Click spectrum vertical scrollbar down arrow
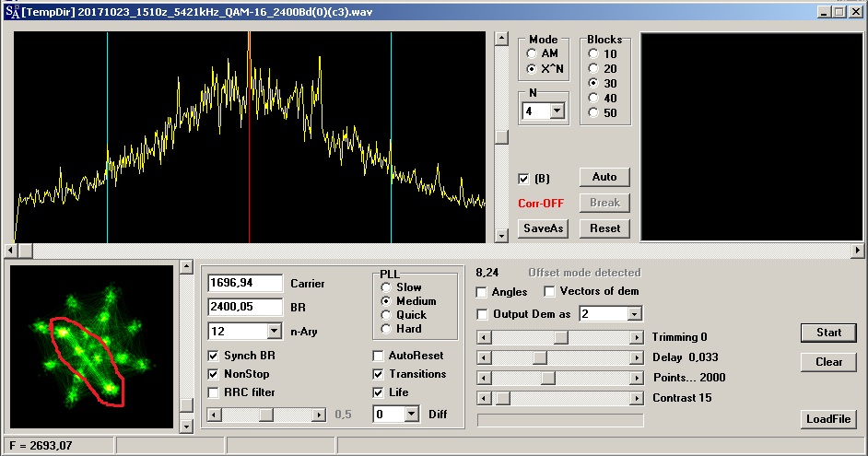Image resolution: width=868 pixels, height=456 pixels. pyautogui.click(x=501, y=236)
